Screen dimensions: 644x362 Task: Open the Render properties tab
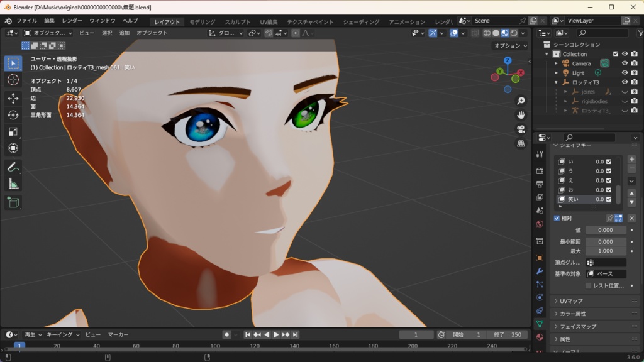tap(540, 171)
